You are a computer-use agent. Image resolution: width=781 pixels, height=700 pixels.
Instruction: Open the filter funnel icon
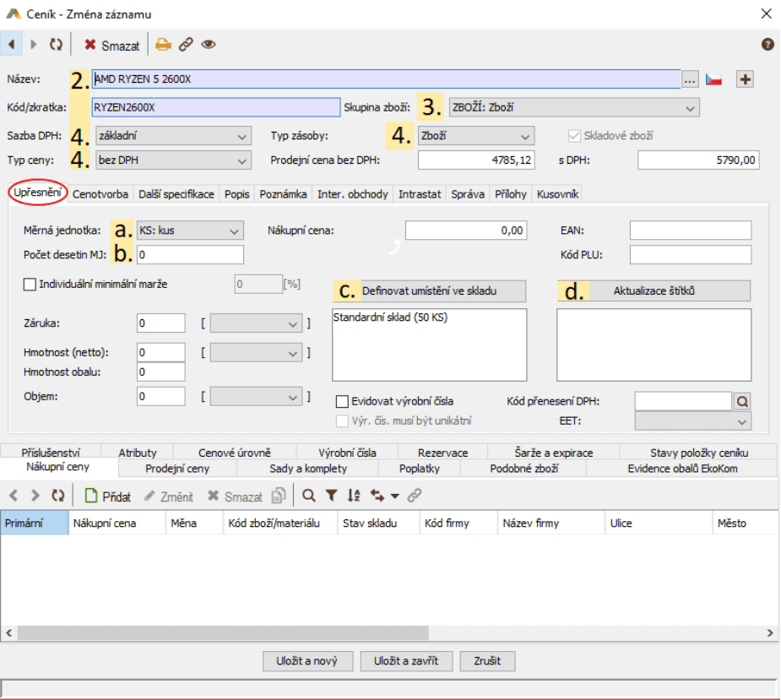pos(331,495)
